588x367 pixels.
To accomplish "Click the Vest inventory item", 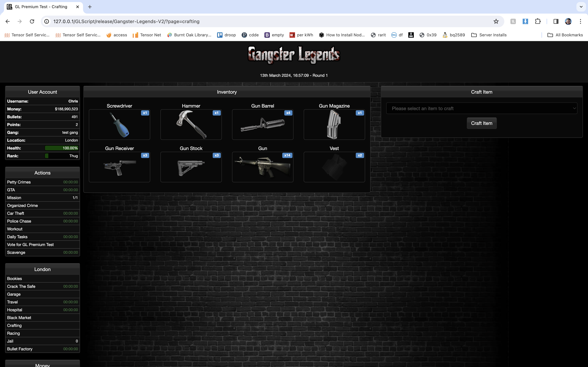I will (x=334, y=167).
